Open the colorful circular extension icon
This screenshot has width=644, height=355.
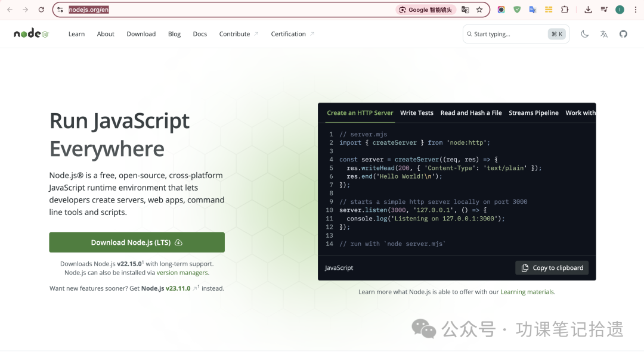click(501, 10)
